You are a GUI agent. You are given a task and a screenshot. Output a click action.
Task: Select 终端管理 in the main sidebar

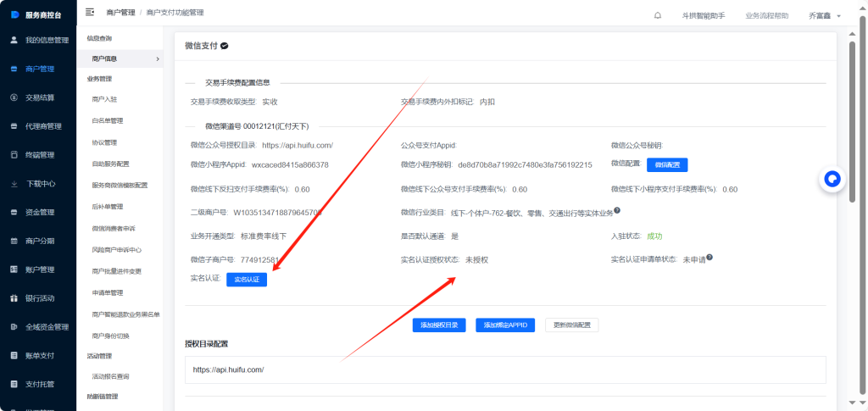(x=38, y=155)
